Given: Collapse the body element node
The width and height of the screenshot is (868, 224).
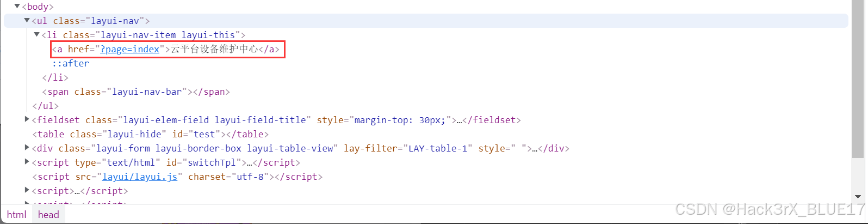Looking at the screenshot, I should coord(17,7).
